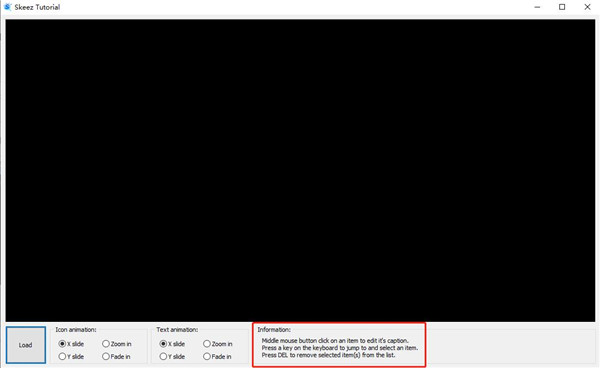This screenshot has height=368, width=600.
Task: Close the Skeez Tutorial window
Action: (587, 7)
